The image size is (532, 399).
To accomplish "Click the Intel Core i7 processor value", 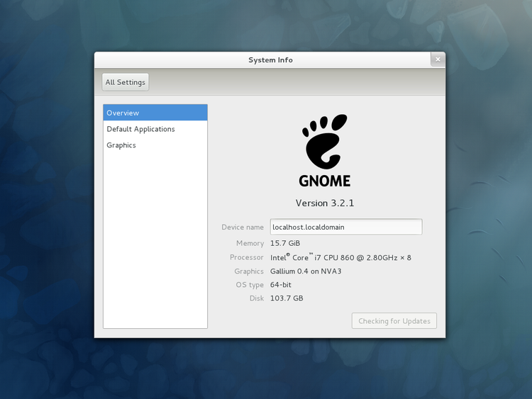I will 340,257.
